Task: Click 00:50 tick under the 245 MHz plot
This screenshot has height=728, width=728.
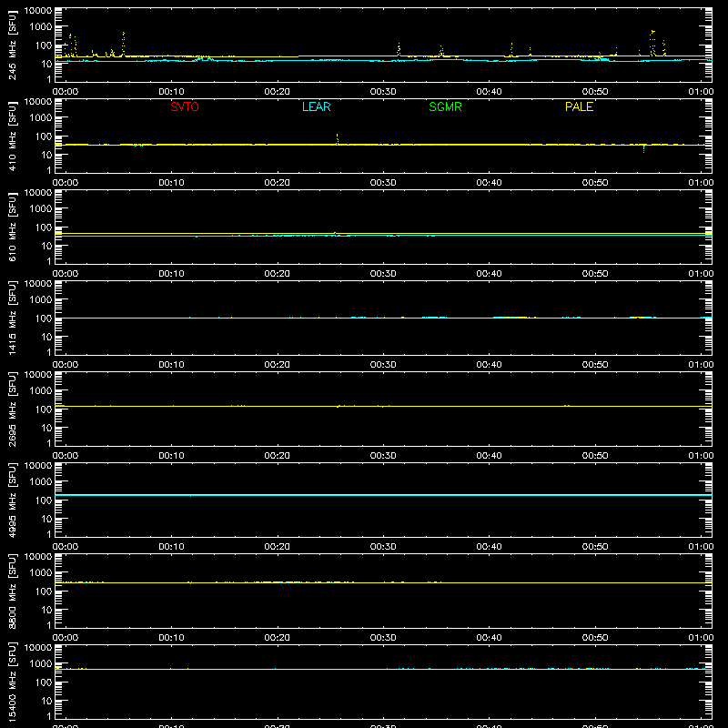Action: (x=595, y=92)
